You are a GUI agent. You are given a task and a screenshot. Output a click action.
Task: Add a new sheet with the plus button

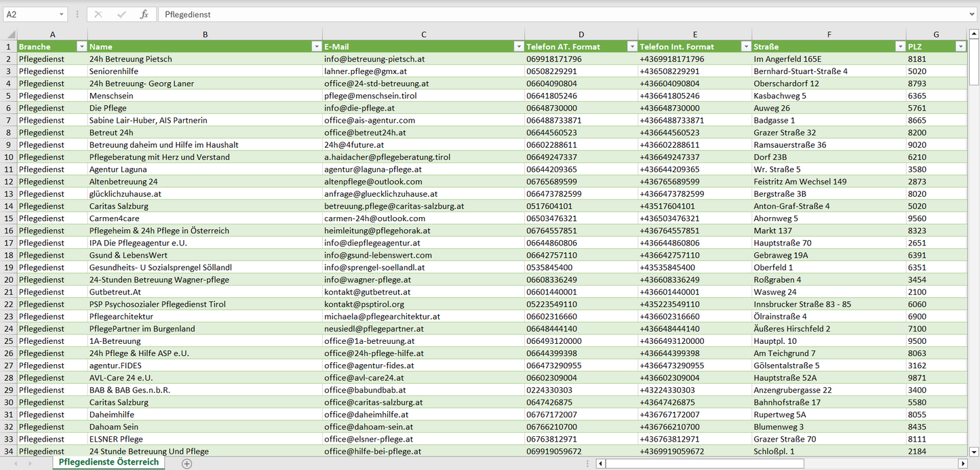click(x=187, y=464)
